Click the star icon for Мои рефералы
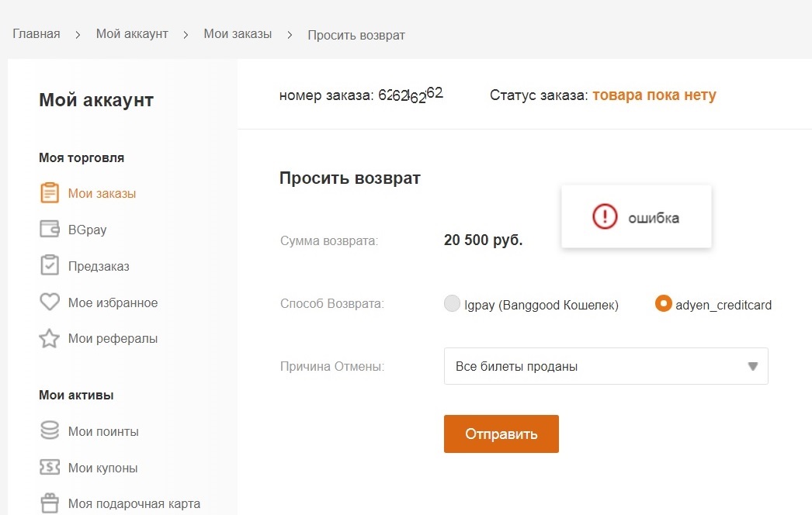The image size is (812, 515). click(x=50, y=338)
